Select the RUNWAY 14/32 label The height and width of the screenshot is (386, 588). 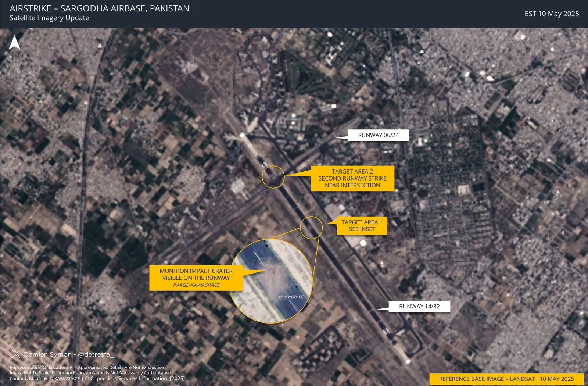[419, 306]
